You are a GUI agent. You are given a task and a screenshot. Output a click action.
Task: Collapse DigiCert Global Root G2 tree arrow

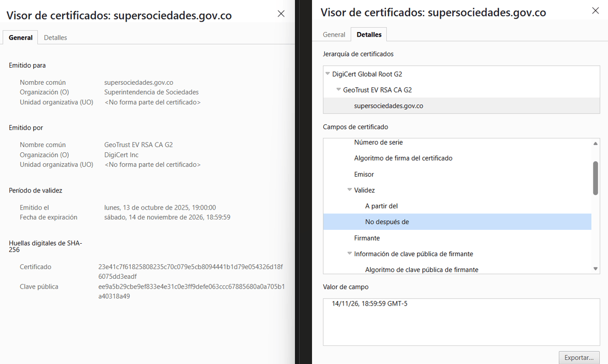tap(328, 74)
